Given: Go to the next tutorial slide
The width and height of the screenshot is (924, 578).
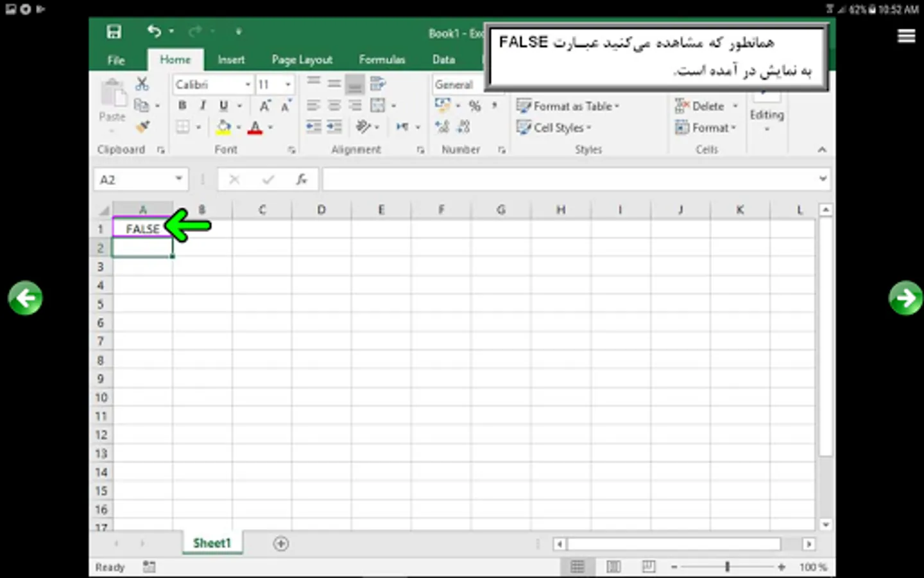Looking at the screenshot, I should pyautogui.click(x=905, y=298).
